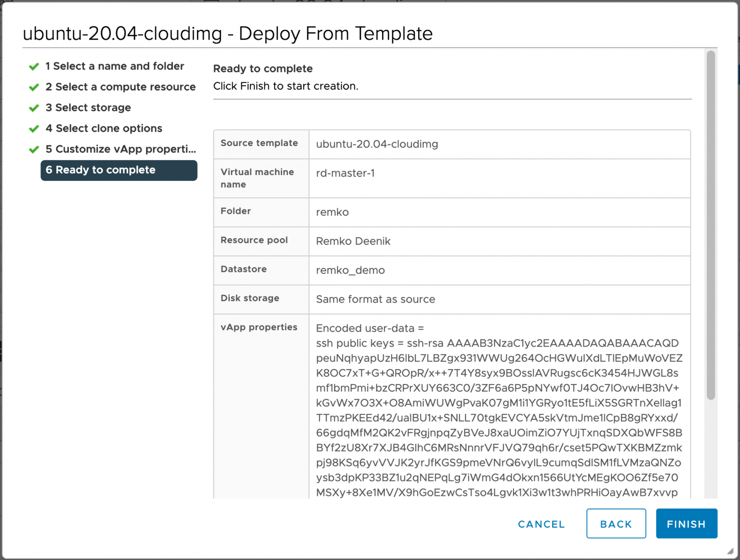
Task: Select the Resource pool value Remko Deenik
Action: coord(353,241)
